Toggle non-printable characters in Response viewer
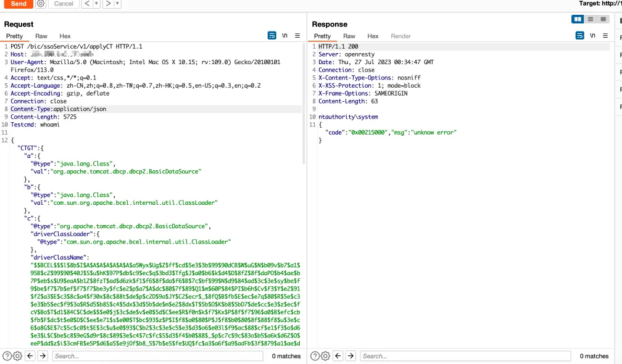The image size is (622, 364). tap(592, 36)
